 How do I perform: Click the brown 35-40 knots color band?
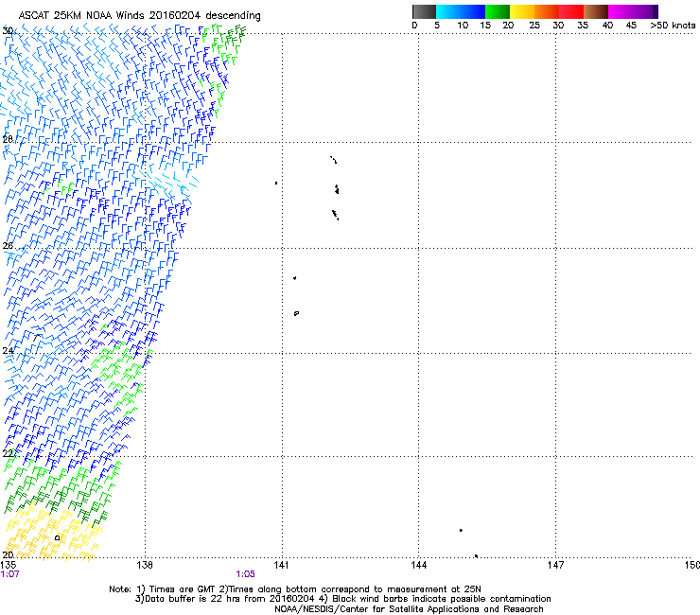(x=596, y=11)
